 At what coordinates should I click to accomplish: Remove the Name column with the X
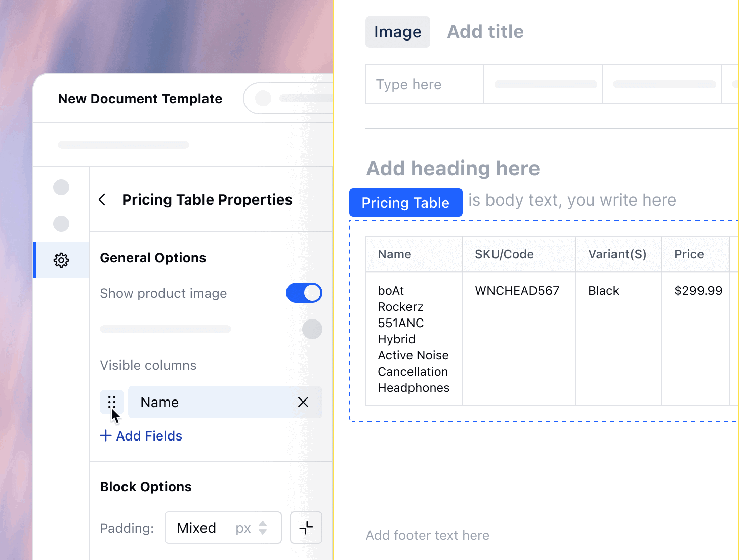click(303, 402)
